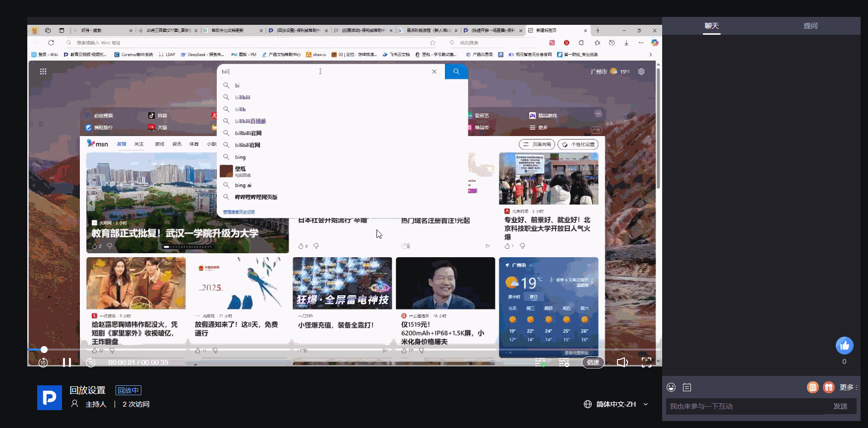Open the apps grid icon on new tab page
868x428 pixels.
[x=43, y=71]
